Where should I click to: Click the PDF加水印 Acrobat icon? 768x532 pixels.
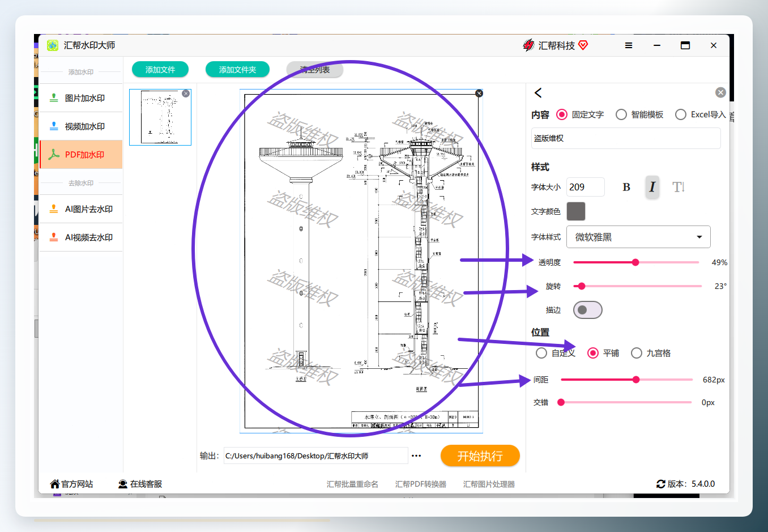[54, 155]
